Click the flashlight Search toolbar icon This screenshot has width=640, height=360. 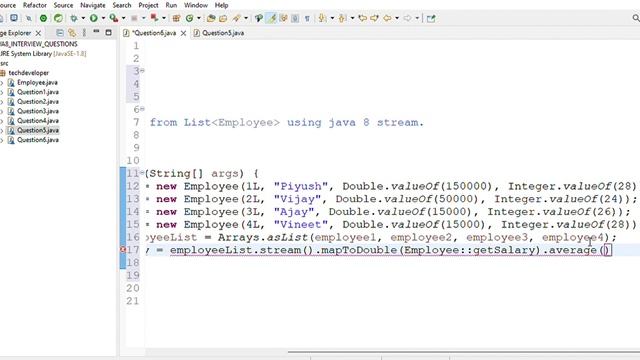click(x=236, y=18)
